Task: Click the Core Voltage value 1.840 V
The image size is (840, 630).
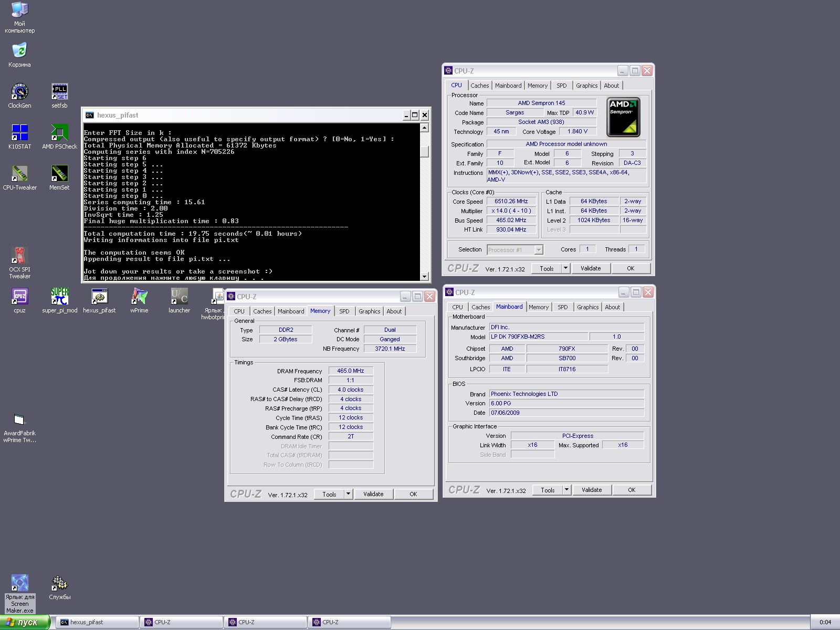Action: coord(577,131)
